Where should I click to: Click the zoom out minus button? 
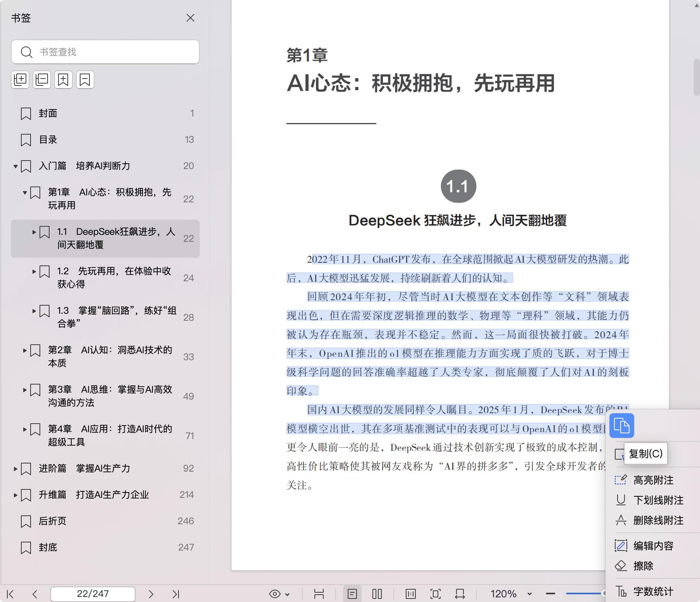pyautogui.click(x=551, y=593)
